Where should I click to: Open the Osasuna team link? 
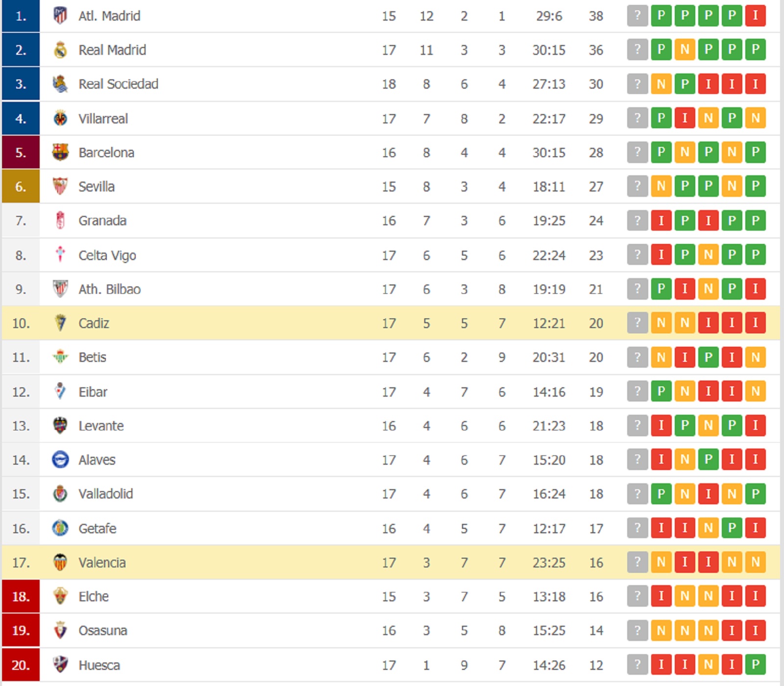102,630
